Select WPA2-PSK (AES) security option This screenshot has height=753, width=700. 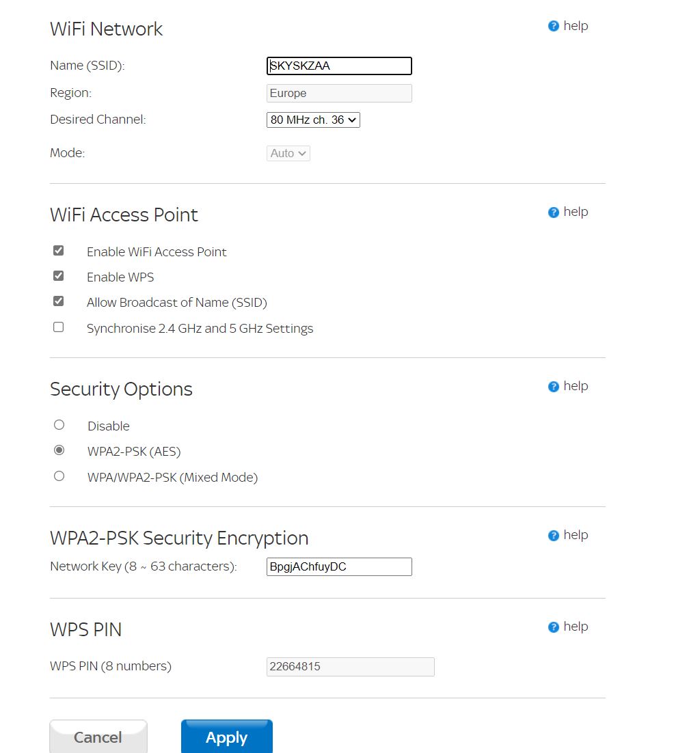(59, 450)
